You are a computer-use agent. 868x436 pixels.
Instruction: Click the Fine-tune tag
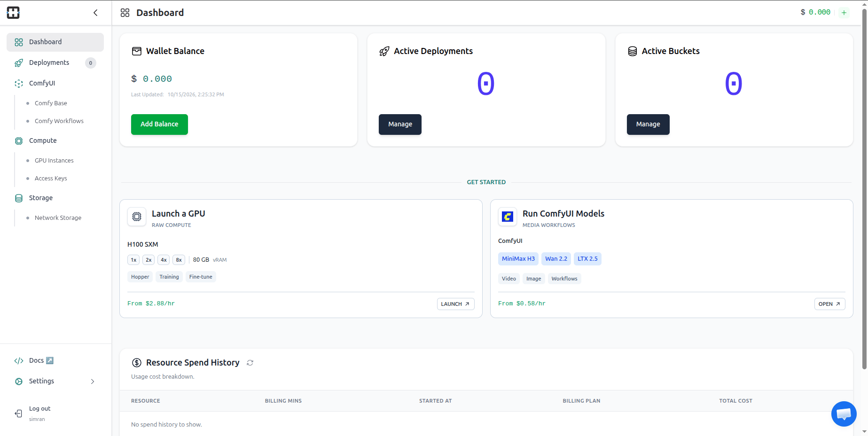(x=201, y=277)
